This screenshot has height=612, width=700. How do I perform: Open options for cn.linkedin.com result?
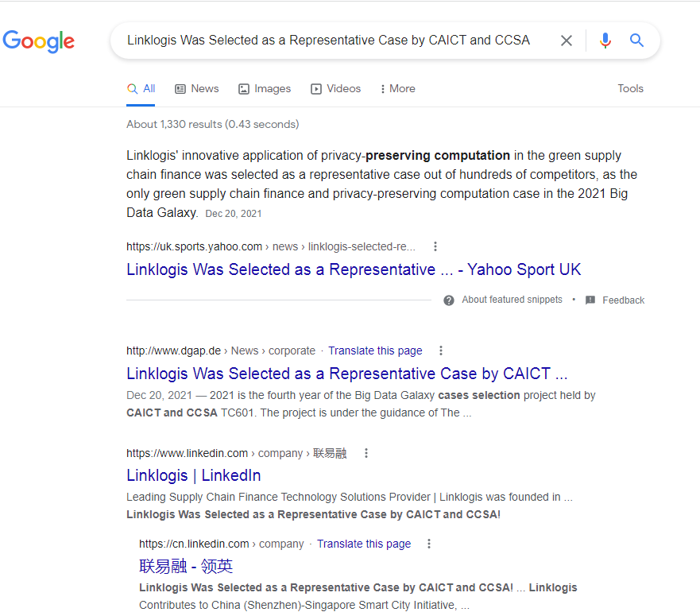pyautogui.click(x=429, y=544)
